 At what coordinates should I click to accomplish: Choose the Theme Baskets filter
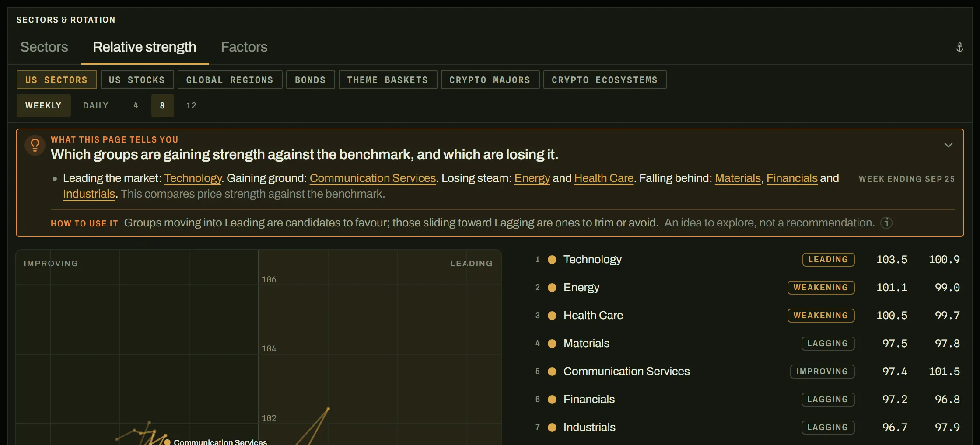click(388, 80)
